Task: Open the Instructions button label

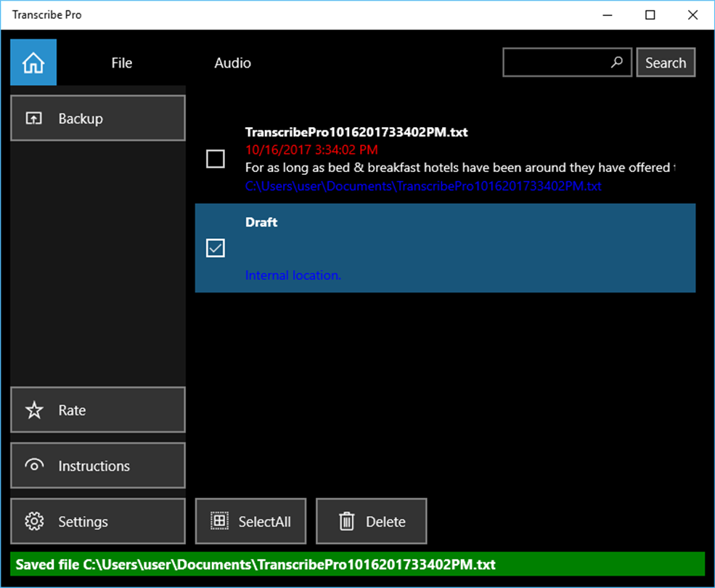Action: point(94,466)
